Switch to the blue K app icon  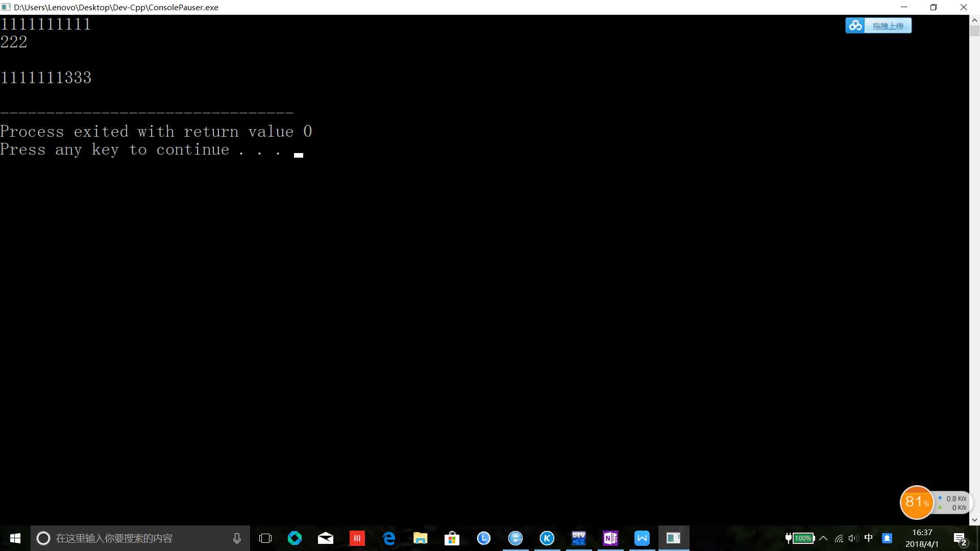(547, 538)
